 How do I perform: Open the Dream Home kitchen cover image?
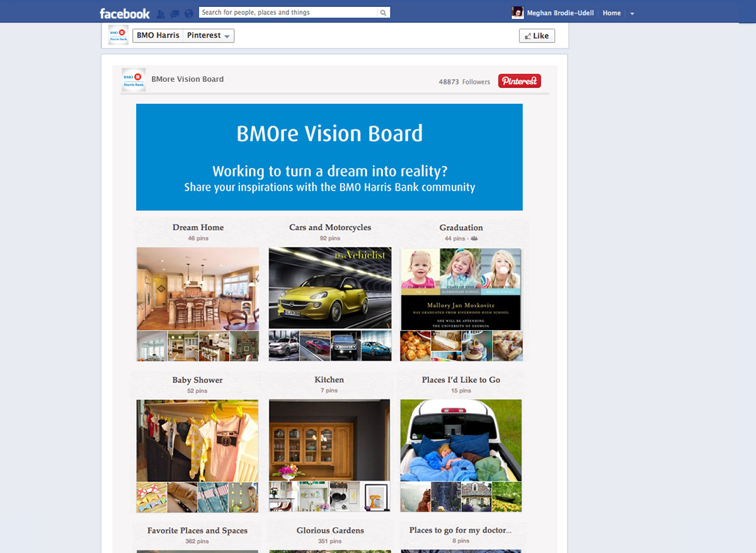click(x=198, y=288)
